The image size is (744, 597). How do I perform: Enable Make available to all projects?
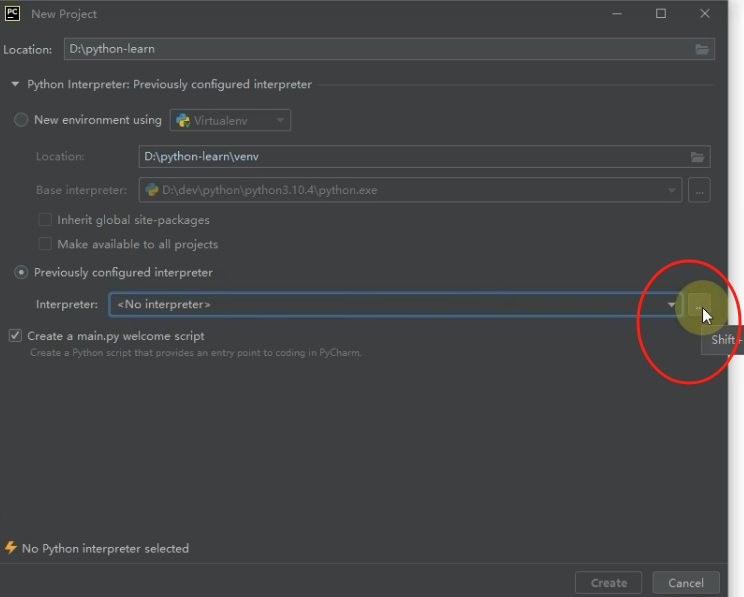pos(45,244)
